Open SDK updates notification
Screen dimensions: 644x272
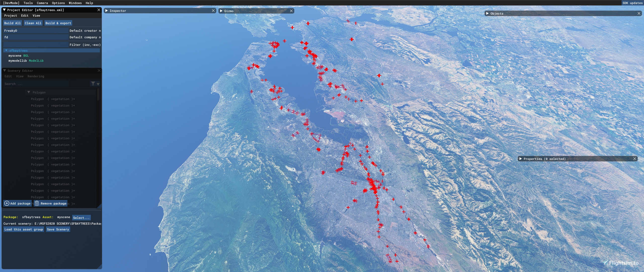pyautogui.click(x=632, y=3)
